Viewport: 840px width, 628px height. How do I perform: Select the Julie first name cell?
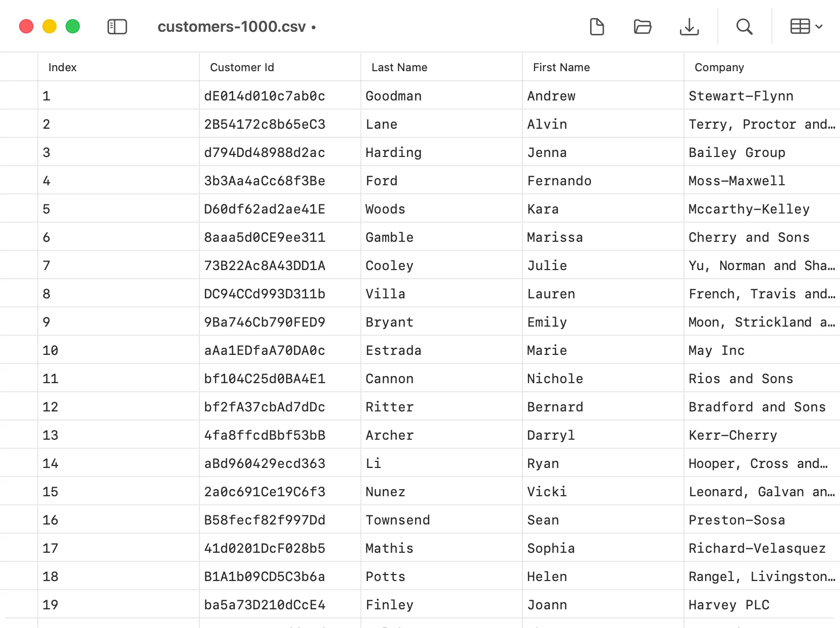click(x=603, y=265)
